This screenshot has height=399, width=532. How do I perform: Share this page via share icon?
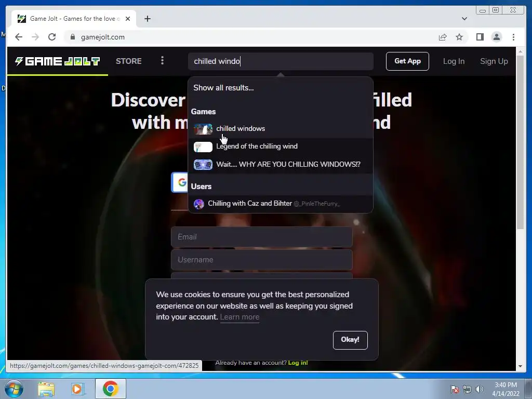(x=443, y=37)
